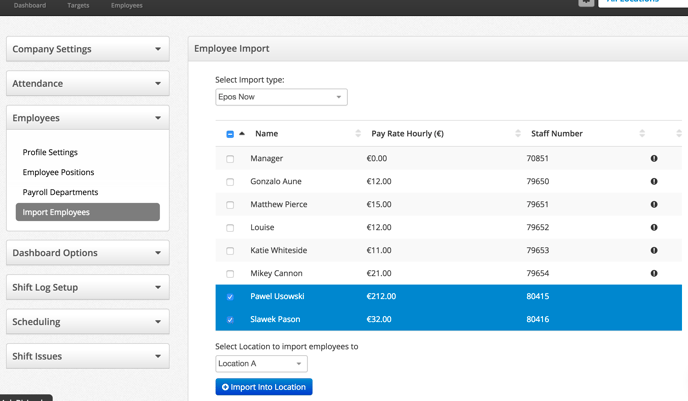The height and width of the screenshot is (401, 688).
Task: Expand the Shift Log Setup section
Action: tap(88, 287)
